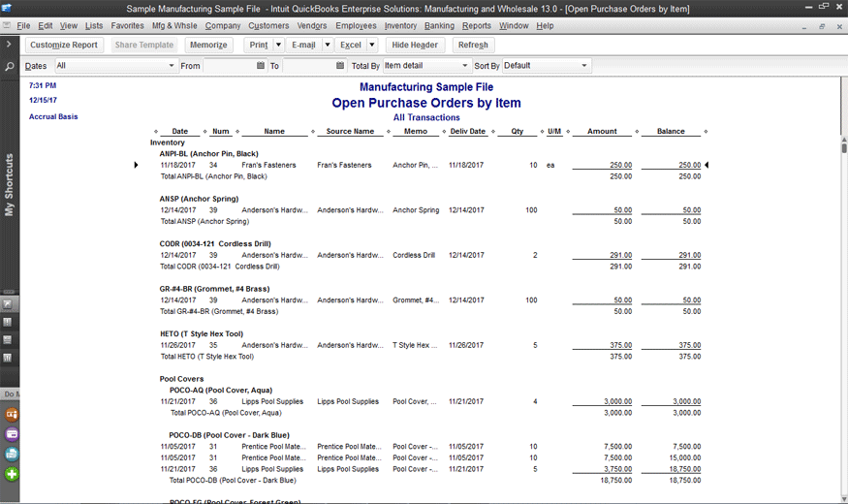Click the green plus round icon

pyautogui.click(x=12, y=474)
